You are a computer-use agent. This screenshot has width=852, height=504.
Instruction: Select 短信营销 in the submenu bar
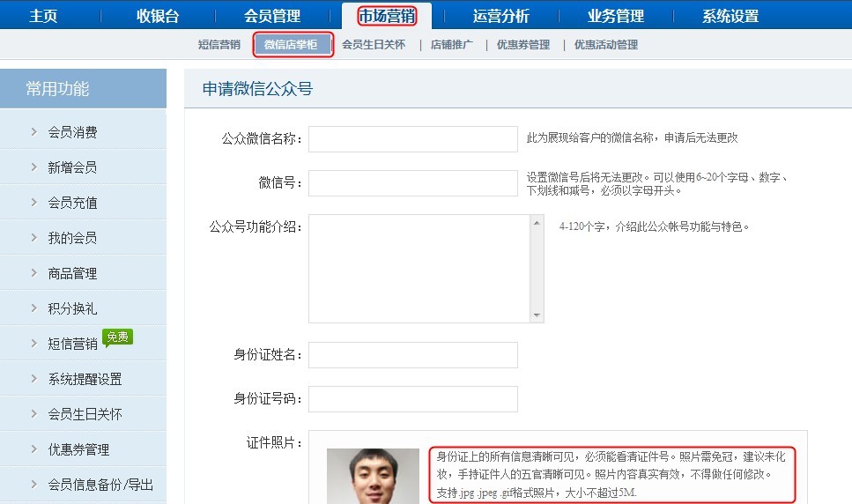(219, 45)
